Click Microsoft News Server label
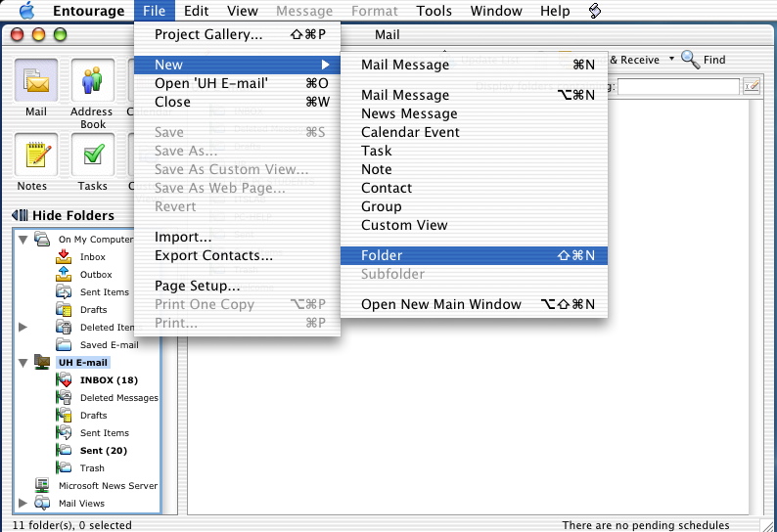The height and width of the screenshot is (532, 777). 108,485
